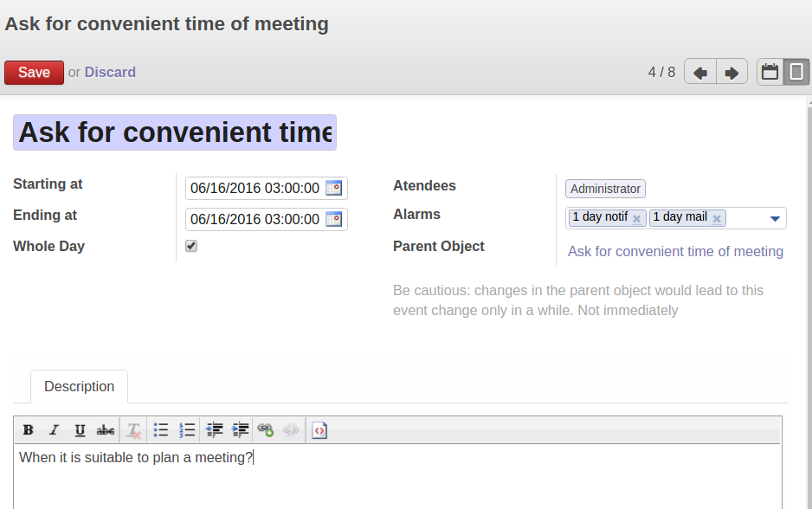
Task: Insert a numbered list
Action: 187,430
